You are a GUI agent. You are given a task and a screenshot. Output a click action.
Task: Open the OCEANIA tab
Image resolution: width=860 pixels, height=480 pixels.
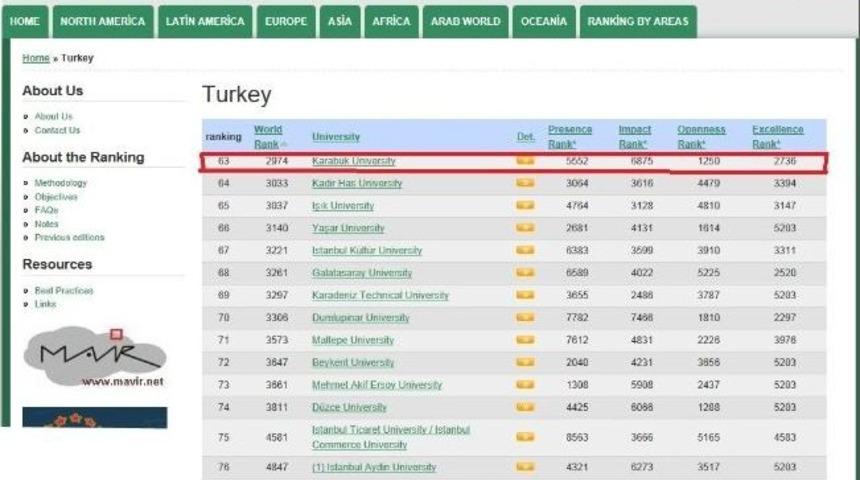click(x=544, y=21)
